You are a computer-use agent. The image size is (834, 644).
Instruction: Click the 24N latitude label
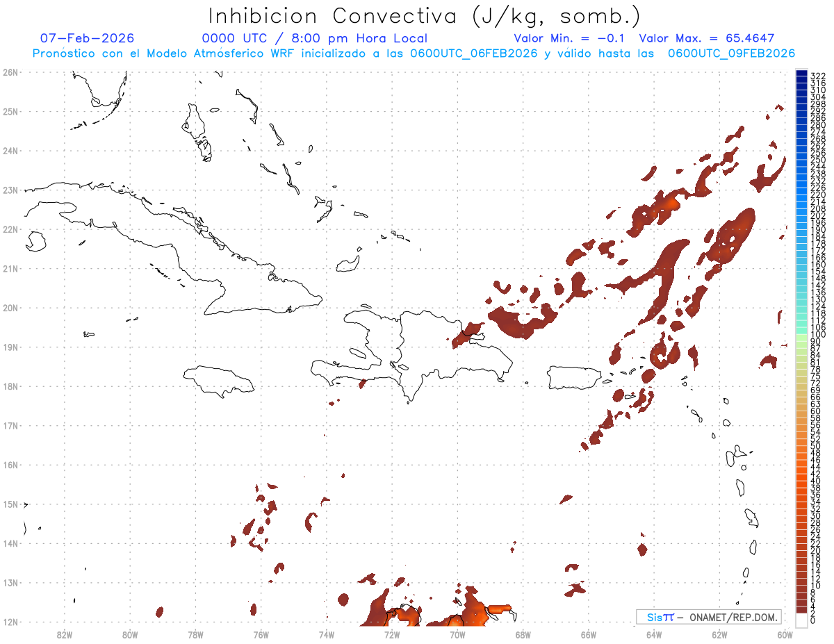click(x=10, y=151)
